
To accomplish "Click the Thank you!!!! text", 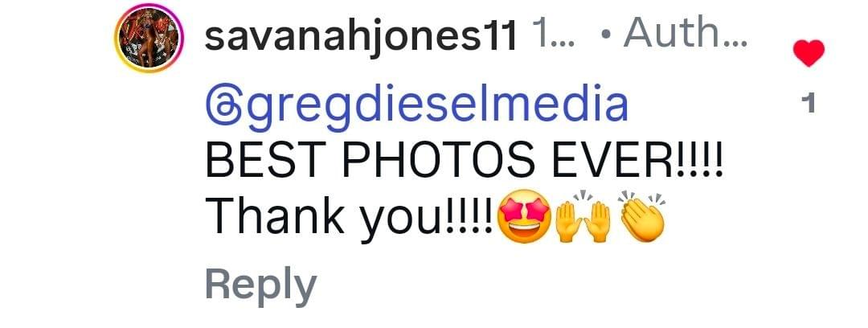I will click(350, 218).
